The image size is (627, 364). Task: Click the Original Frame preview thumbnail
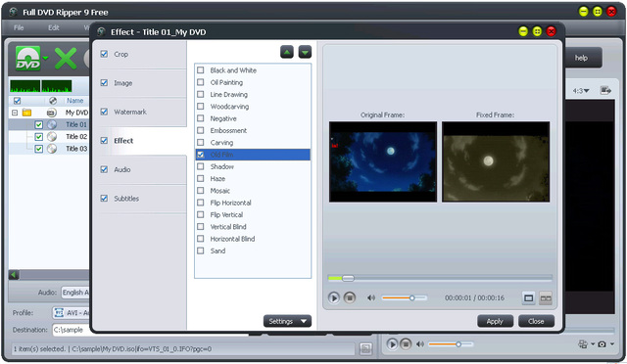383,161
